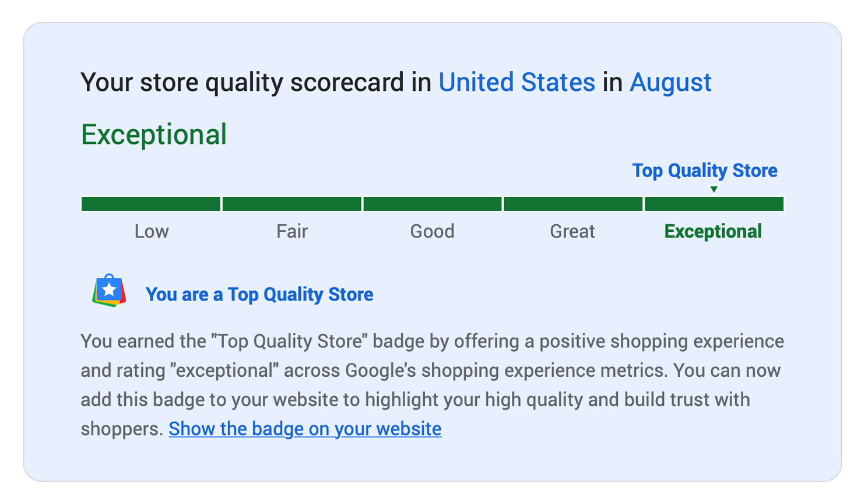
Task: Select the Fair rating label
Action: pos(291,232)
